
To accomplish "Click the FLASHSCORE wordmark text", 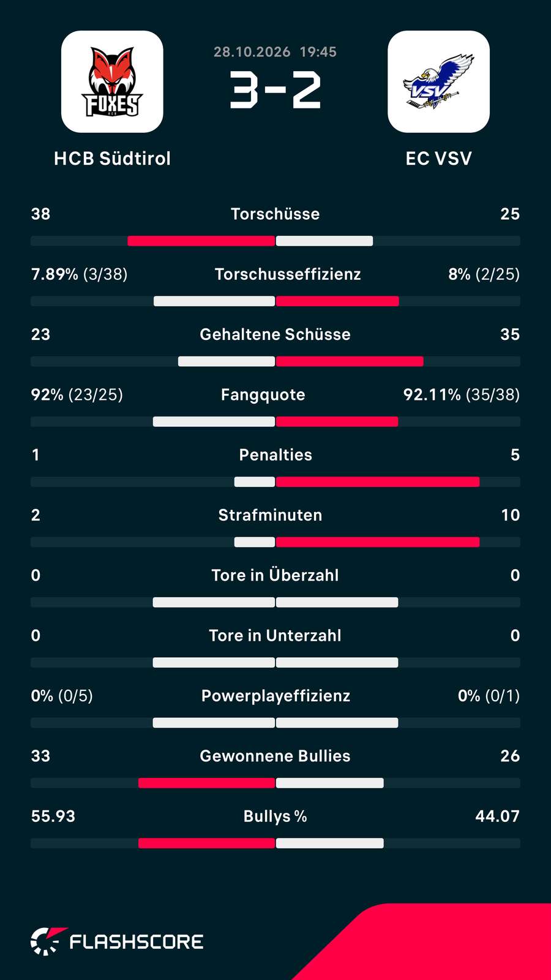I will point(137,942).
